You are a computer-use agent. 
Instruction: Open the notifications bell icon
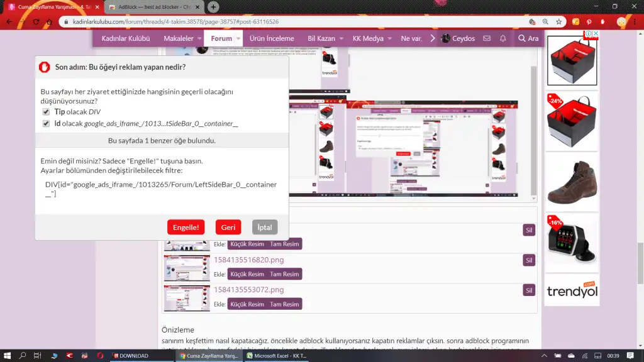[503, 38]
